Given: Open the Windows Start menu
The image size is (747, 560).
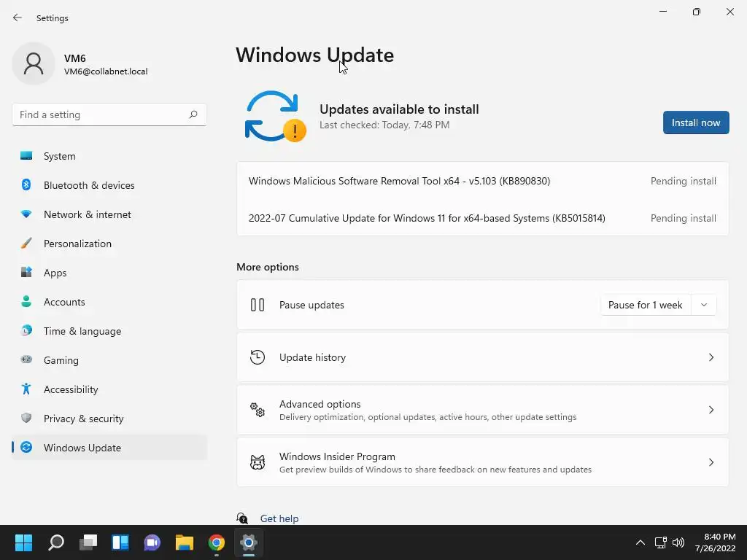Looking at the screenshot, I should [23, 542].
